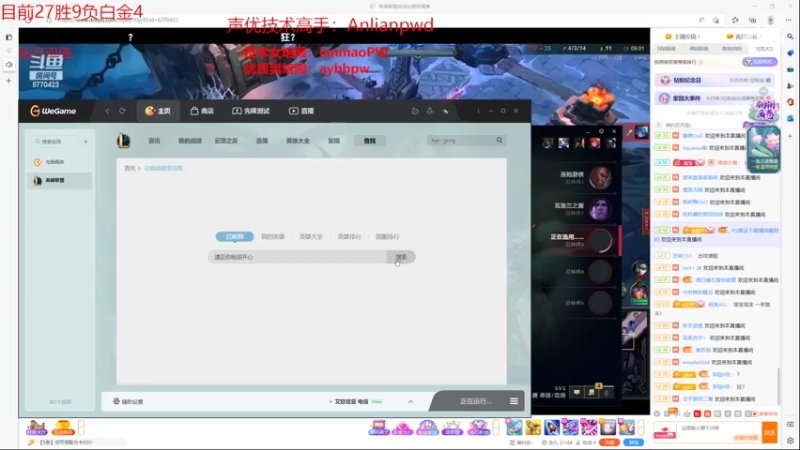Expand the 艾欧尼亚 server selector arrow
This screenshot has width=800, height=450.
[x=410, y=402]
